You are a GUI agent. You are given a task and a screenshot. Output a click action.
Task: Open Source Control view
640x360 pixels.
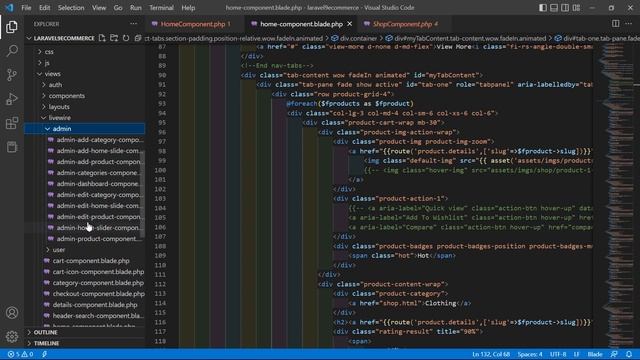12,75
